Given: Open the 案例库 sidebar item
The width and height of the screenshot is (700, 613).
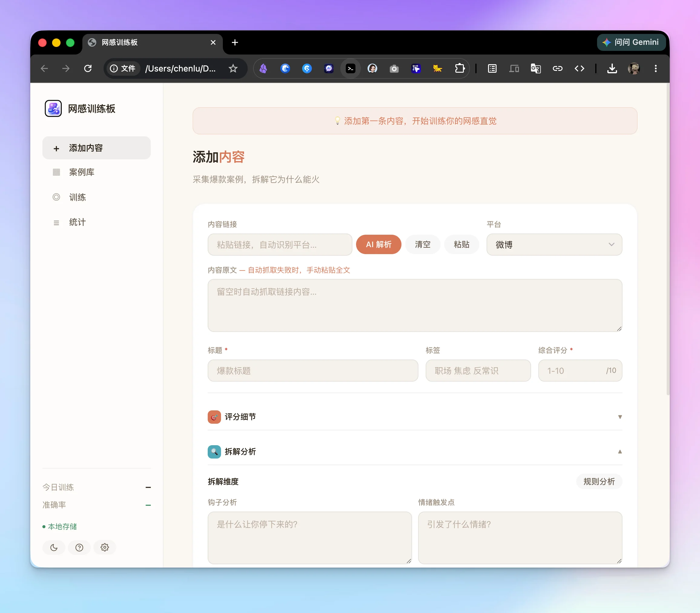Looking at the screenshot, I should coord(97,172).
